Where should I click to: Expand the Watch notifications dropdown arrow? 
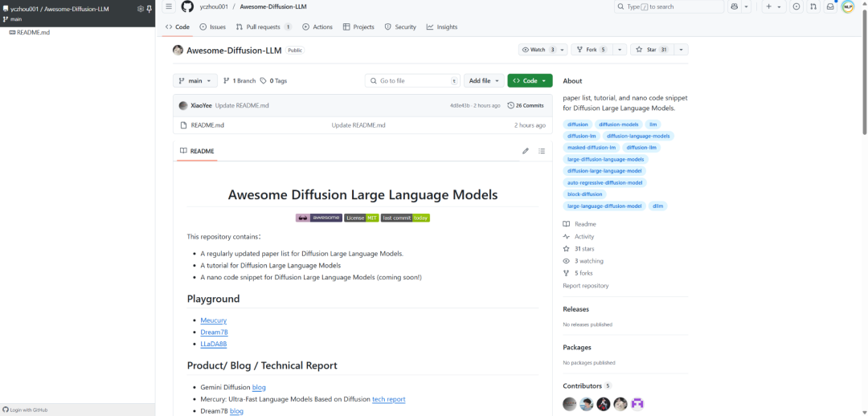pyautogui.click(x=563, y=50)
